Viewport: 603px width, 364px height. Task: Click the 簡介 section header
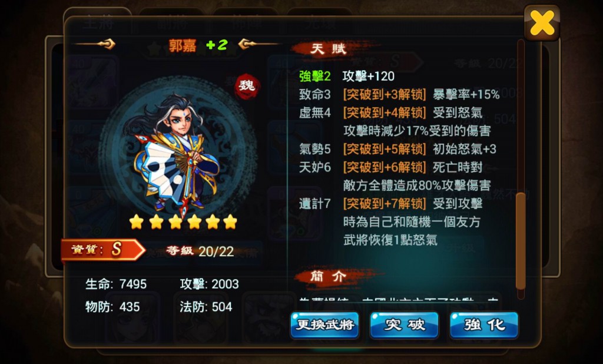pos(329,276)
